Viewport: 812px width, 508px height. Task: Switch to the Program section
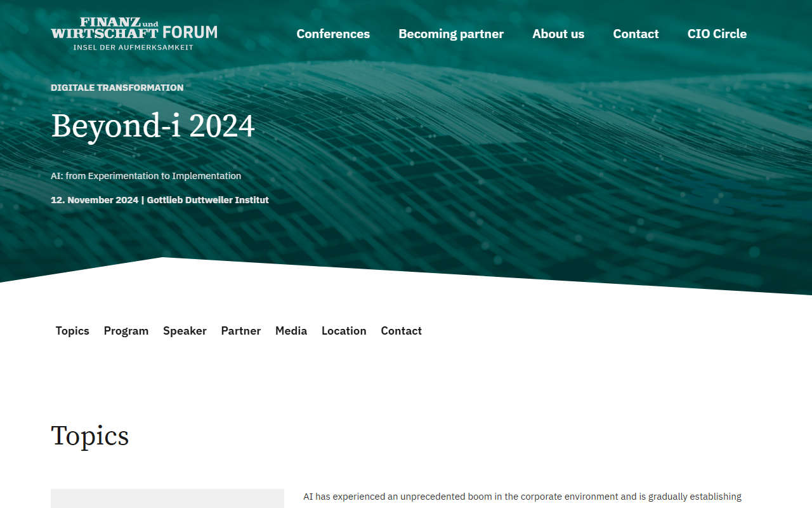tap(126, 331)
